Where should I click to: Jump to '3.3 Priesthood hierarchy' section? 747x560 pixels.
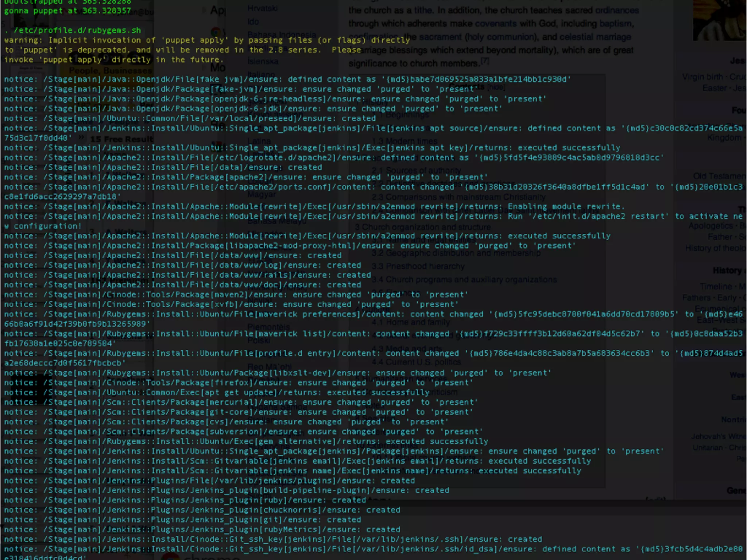(418, 267)
